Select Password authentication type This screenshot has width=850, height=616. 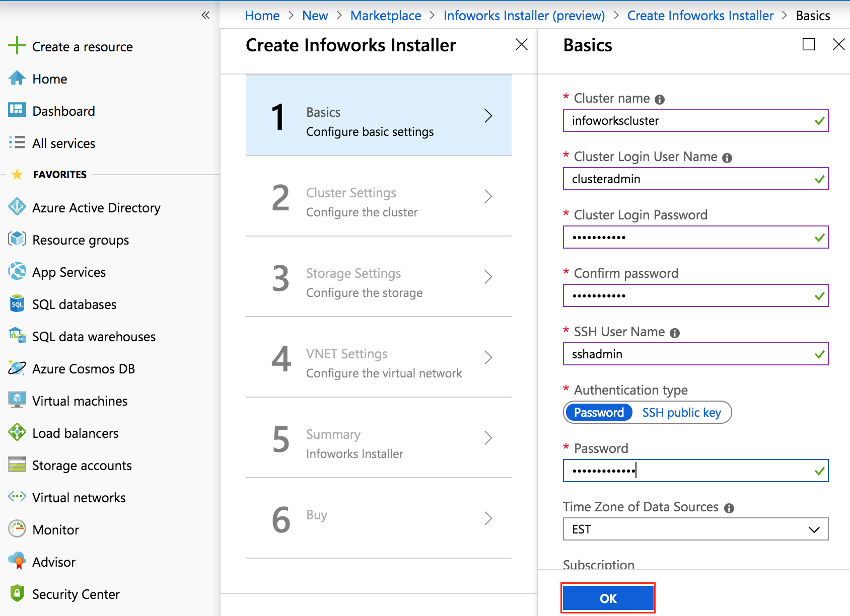point(599,413)
